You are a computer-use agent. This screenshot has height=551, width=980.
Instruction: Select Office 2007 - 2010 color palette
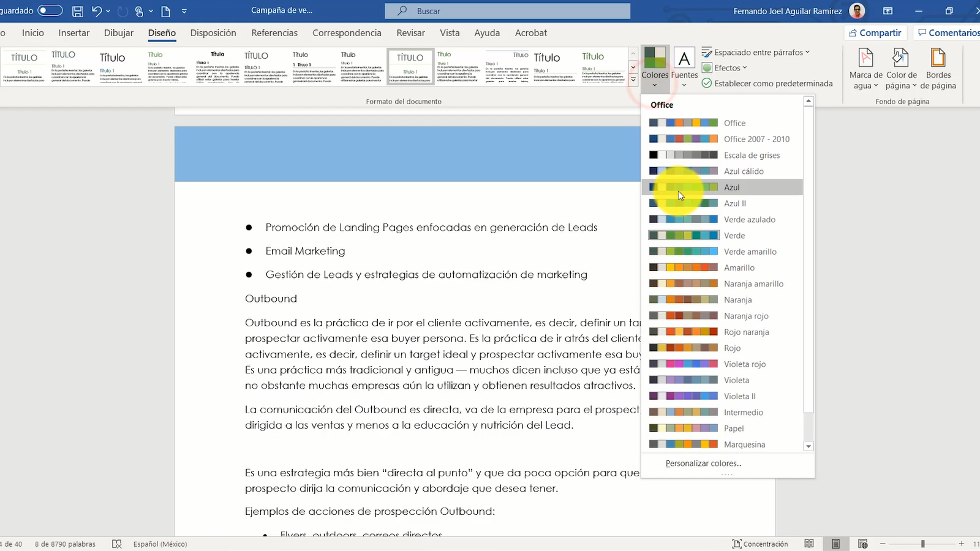723,139
